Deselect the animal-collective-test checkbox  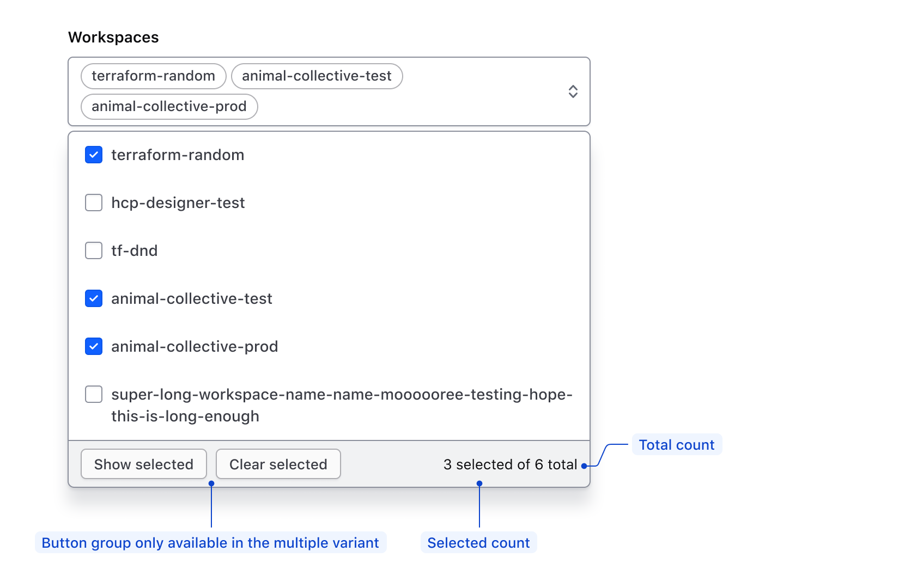(93, 298)
